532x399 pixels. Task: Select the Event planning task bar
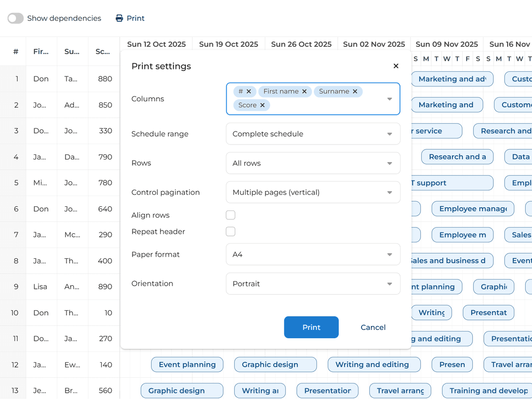point(187,365)
